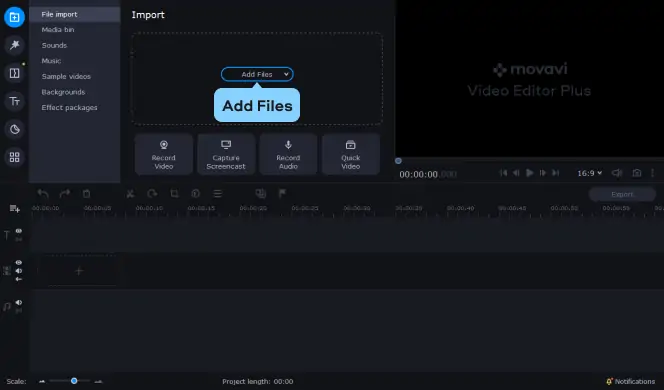Toggle title track visibility eye
The height and width of the screenshot is (390, 664).
(x=19, y=231)
